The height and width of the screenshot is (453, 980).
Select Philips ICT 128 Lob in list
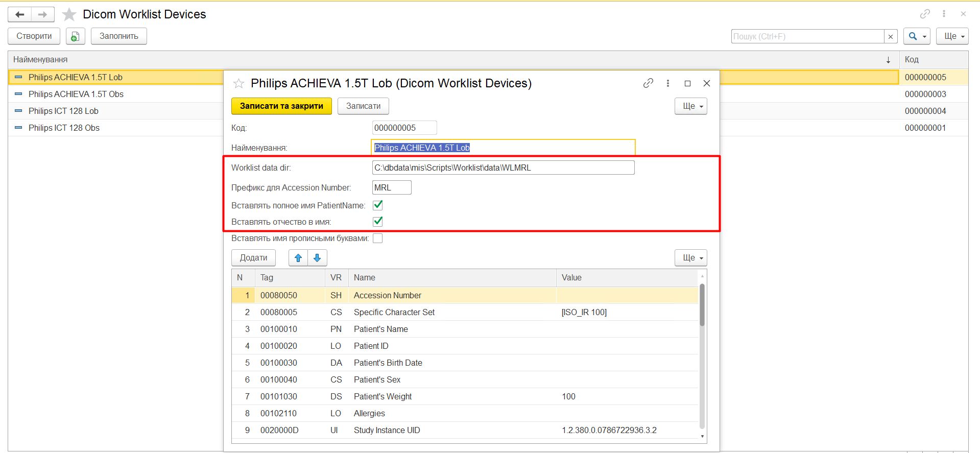[63, 111]
